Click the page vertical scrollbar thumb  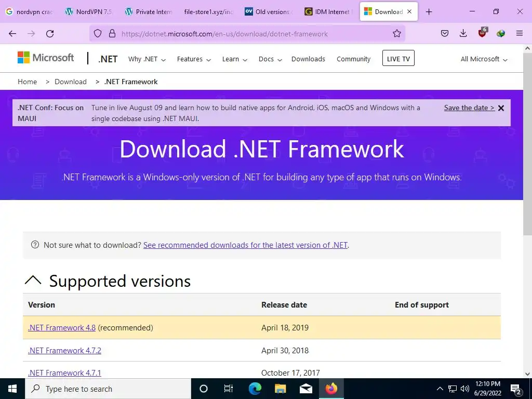coord(527,144)
